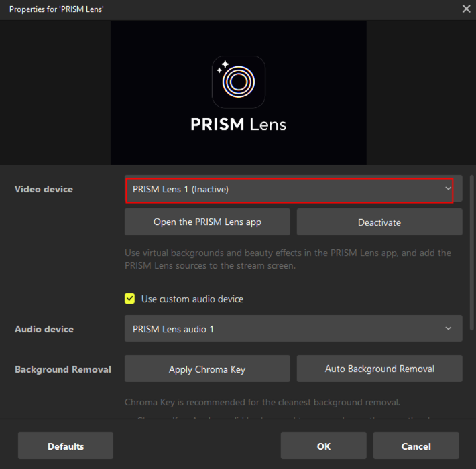Cancel the properties dialog
Viewport: 476px width, 469px height.
[416, 446]
